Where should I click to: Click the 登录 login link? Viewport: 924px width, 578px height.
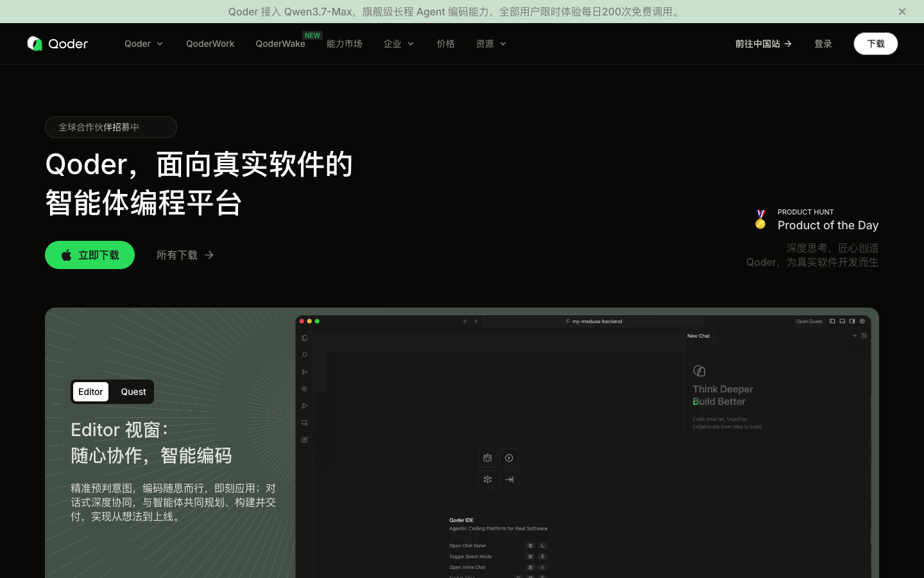pos(823,44)
